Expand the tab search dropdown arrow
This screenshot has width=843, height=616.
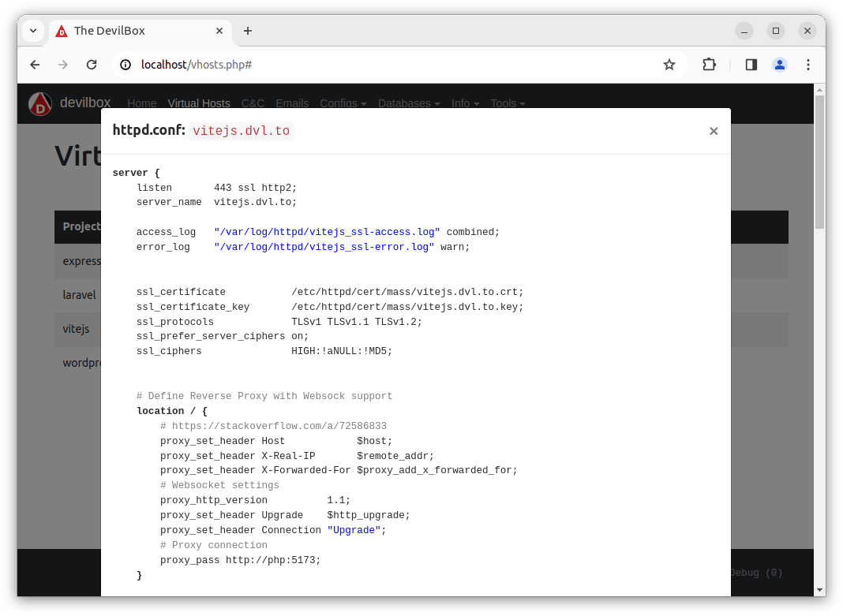coord(33,31)
